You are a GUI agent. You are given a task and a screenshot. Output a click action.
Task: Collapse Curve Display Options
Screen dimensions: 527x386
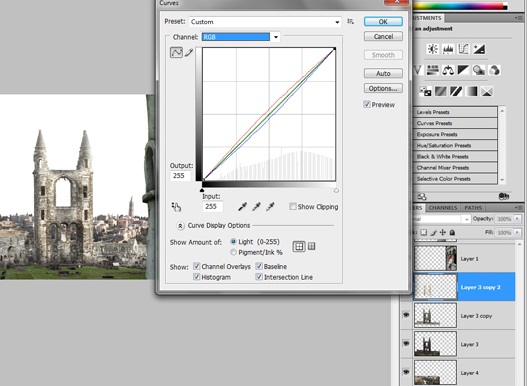(180, 226)
